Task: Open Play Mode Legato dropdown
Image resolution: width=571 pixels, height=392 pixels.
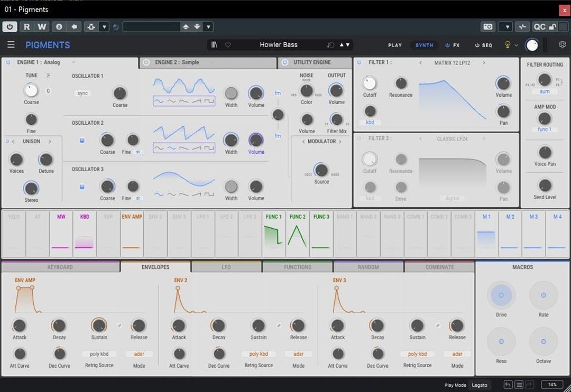Action: coord(480,385)
